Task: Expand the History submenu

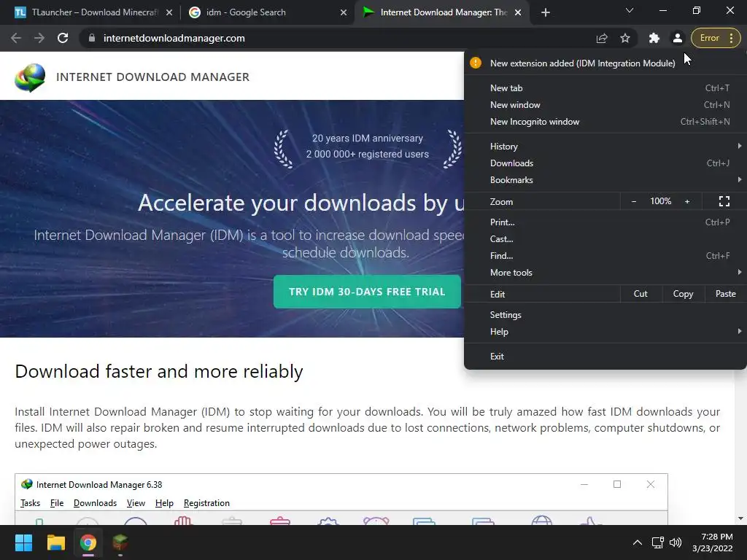Action: coord(605,146)
